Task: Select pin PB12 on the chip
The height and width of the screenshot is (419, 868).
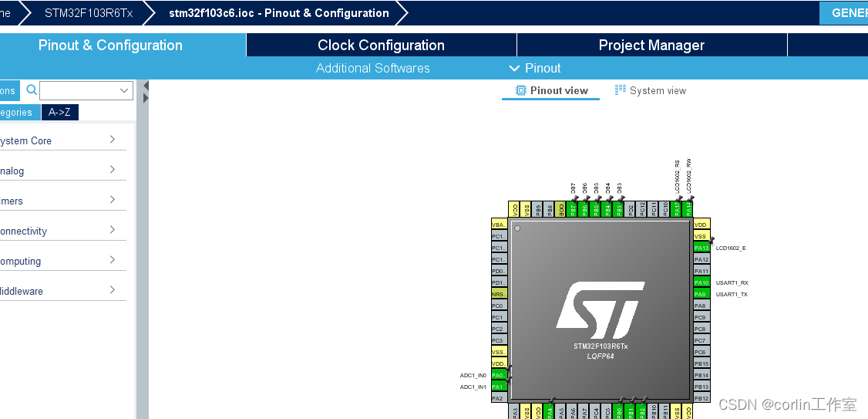Action: pos(701,398)
